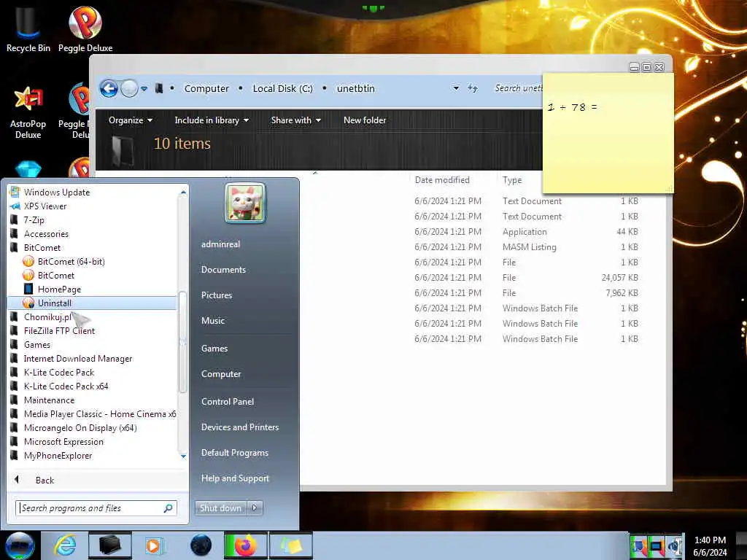The image size is (747, 560).
Task: Click the Search unetbtin field
Action: pos(519,88)
